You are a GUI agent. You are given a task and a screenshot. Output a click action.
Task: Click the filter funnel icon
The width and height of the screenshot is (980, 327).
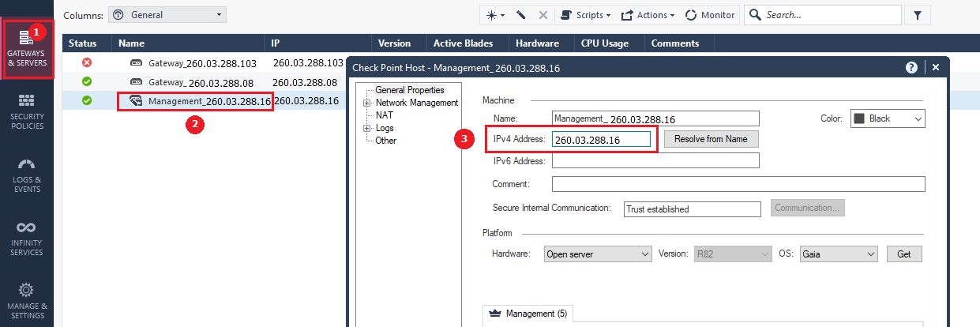(x=917, y=15)
